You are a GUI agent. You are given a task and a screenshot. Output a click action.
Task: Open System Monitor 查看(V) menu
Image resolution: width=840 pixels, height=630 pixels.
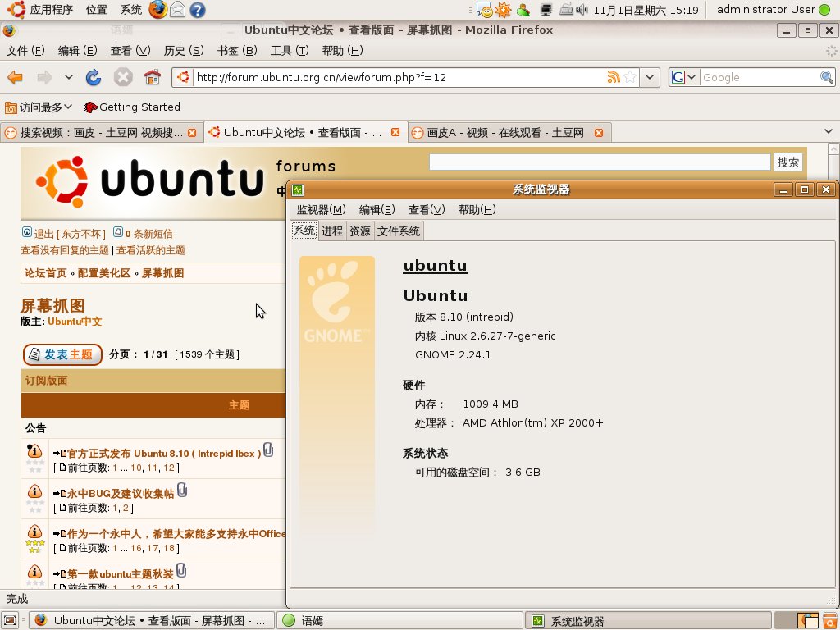[x=427, y=209]
